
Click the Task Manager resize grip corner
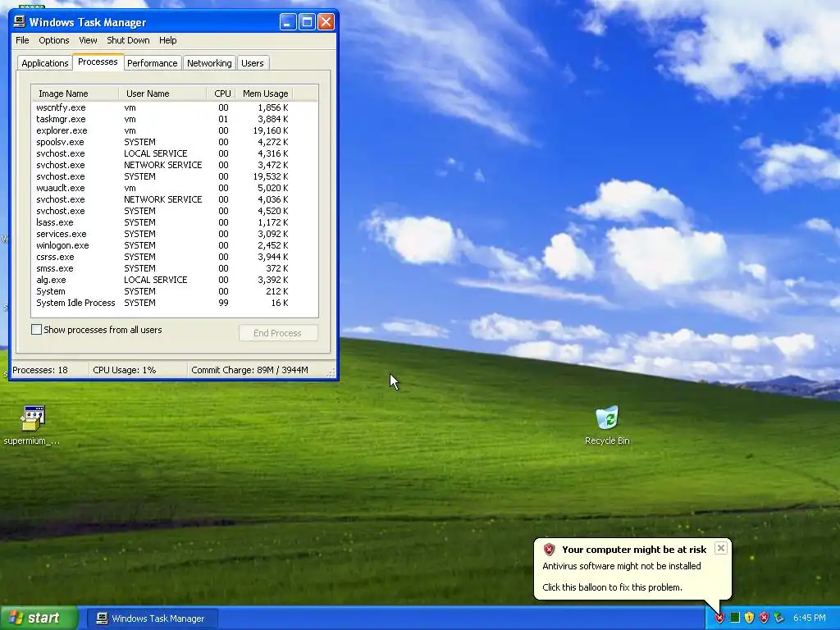coord(331,372)
